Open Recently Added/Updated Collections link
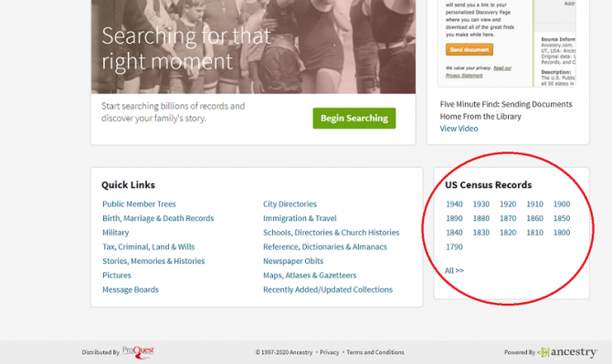Viewport: 612px width, 364px height. click(x=328, y=289)
